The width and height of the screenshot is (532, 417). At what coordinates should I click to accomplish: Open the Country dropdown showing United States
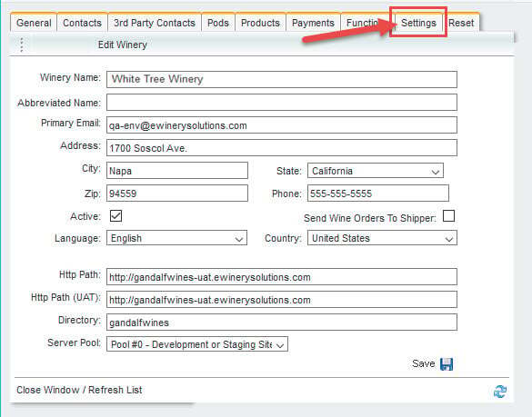point(382,238)
